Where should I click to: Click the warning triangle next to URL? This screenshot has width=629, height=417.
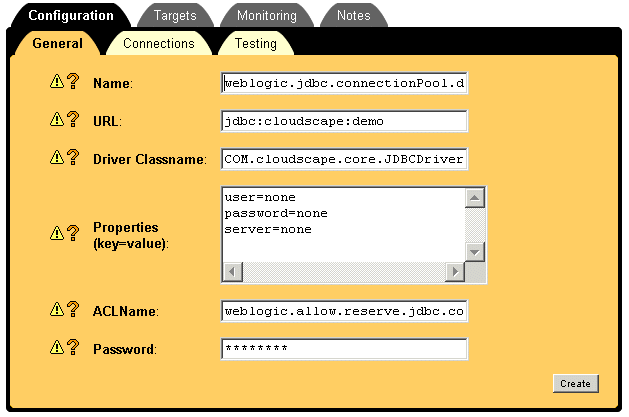57,119
